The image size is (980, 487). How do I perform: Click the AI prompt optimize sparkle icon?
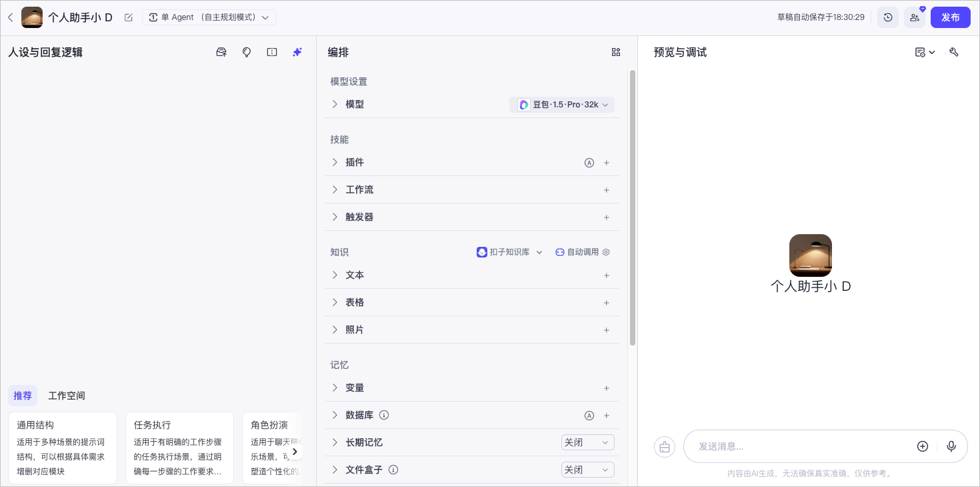tap(297, 52)
